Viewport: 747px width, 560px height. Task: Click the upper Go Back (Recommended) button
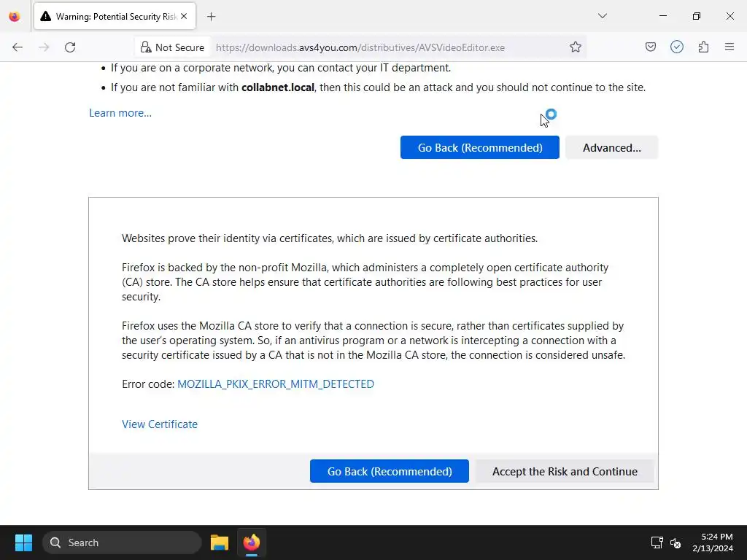click(x=480, y=147)
